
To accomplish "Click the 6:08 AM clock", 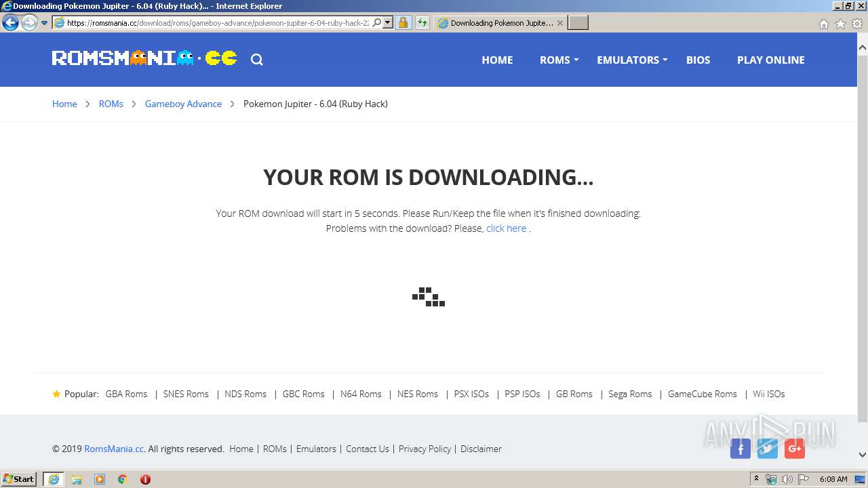I will point(833,479).
